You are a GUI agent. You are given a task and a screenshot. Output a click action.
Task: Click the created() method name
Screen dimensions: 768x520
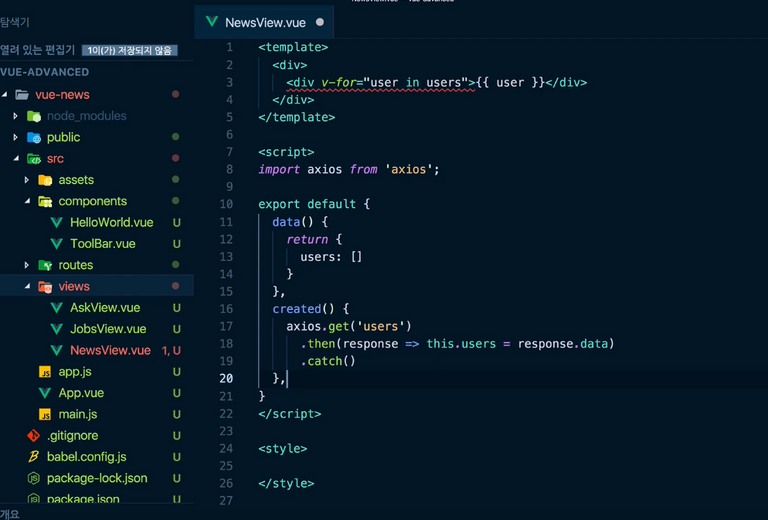(x=297, y=309)
